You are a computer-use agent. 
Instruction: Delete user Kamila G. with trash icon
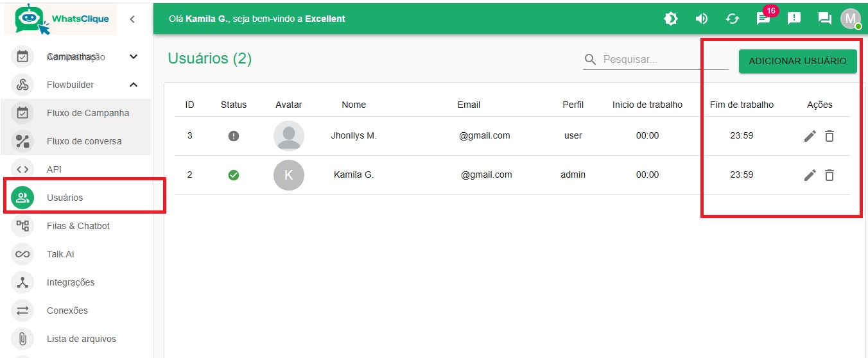[829, 175]
